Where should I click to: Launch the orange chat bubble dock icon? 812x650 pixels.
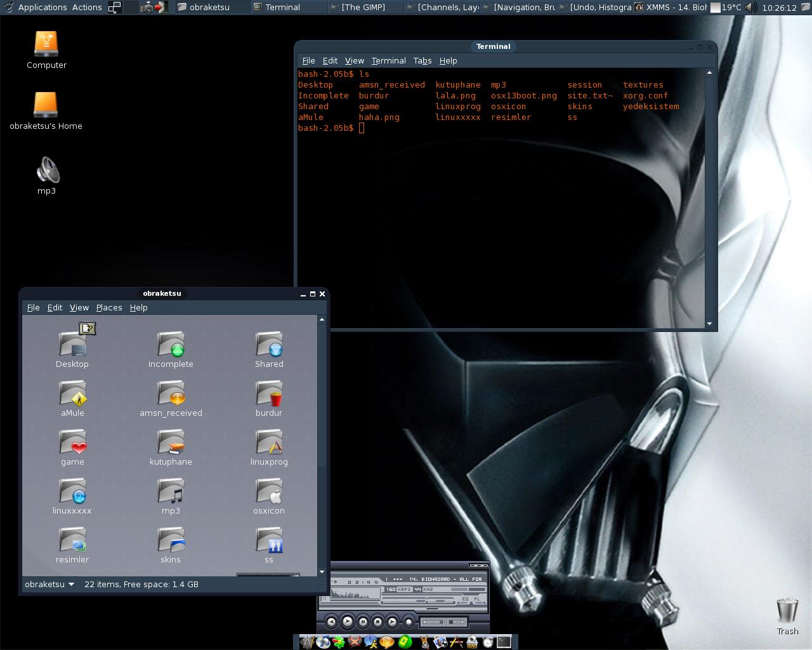coord(387,642)
